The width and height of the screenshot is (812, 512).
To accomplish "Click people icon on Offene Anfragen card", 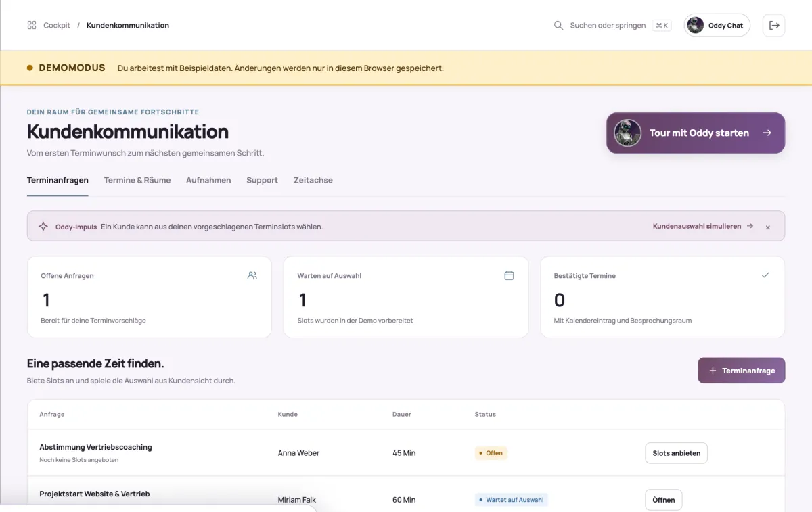I will pyautogui.click(x=252, y=275).
